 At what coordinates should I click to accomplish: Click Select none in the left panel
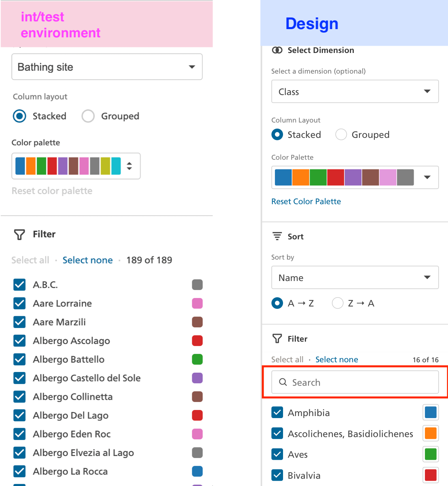tap(88, 260)
